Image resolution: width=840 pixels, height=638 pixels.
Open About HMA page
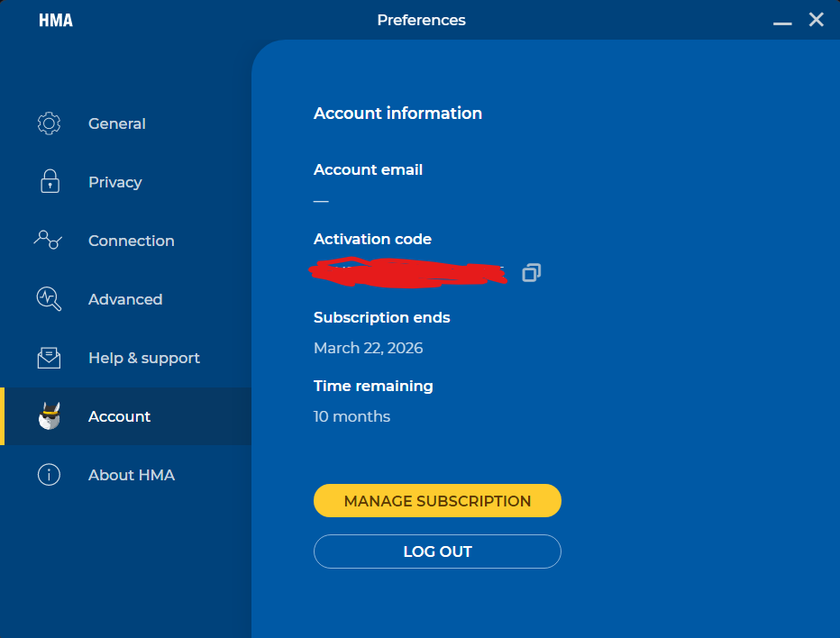tap(125, 475)
